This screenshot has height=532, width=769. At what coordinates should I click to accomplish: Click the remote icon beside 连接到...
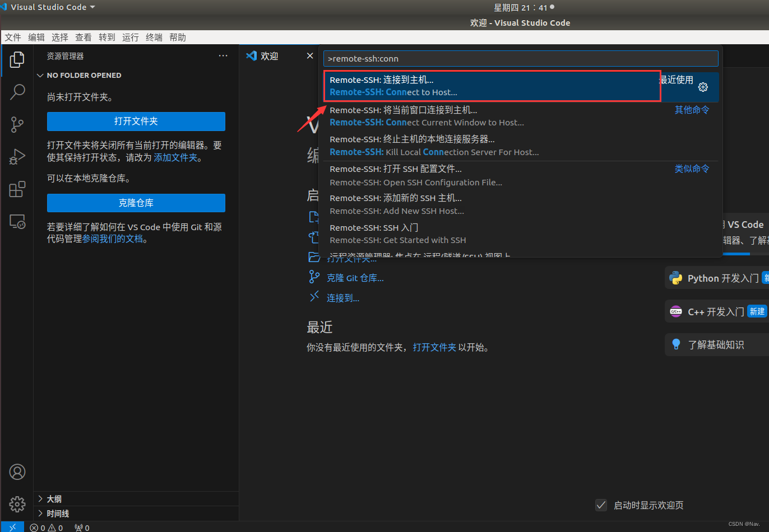pyautogui.click(x=314, y=297)
